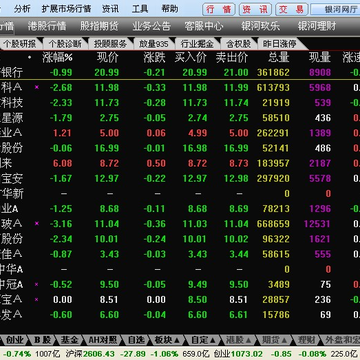
Task: Select the 星源 stock row name
Action: (11, 118)
